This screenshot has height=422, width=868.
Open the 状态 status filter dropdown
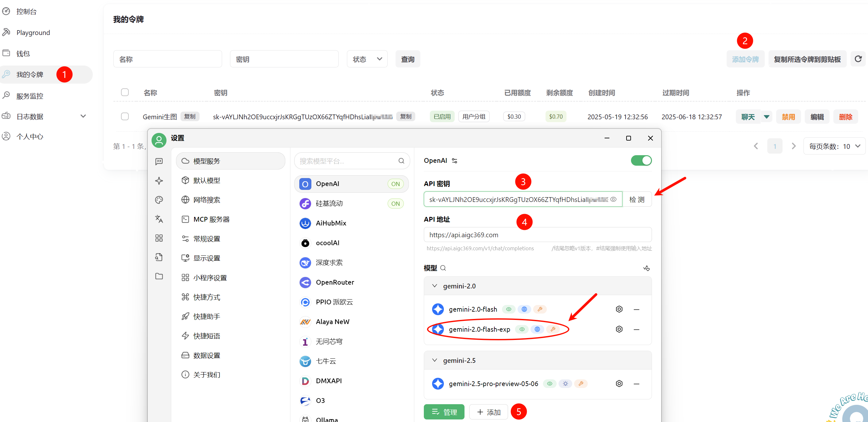[367, 59]
